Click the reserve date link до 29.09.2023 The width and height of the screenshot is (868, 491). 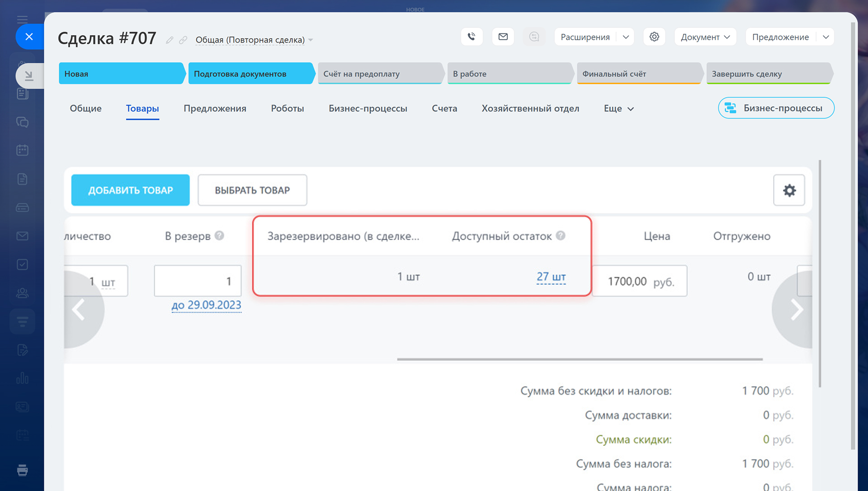206,305
